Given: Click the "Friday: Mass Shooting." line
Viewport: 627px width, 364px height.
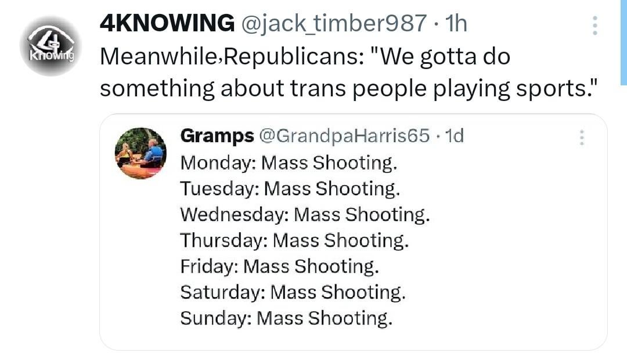Looking at the screenshot, I should pyautogui.click(x=279, y=266).
